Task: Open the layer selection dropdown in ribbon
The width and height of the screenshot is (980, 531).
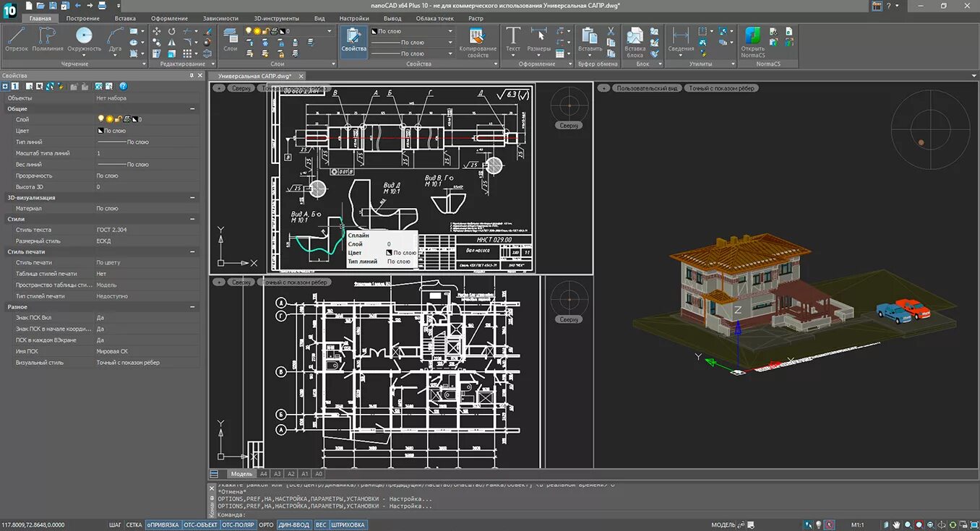Action: click(x=330, y=31)
